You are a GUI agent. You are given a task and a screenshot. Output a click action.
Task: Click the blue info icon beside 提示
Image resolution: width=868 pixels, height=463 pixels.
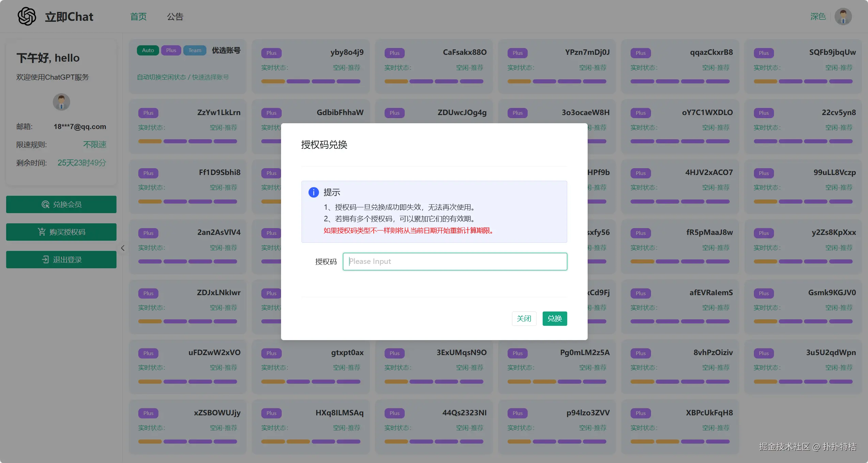(x=313, y=192)
